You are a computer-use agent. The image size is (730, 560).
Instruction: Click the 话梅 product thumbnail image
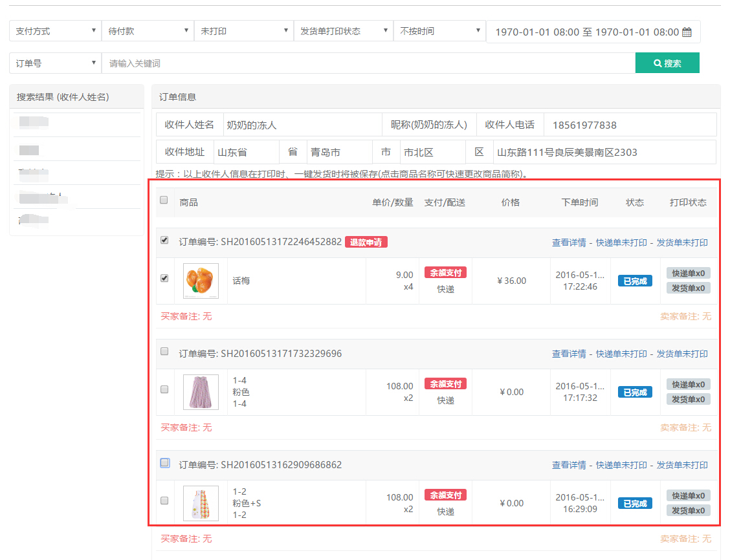coord(201,281)
